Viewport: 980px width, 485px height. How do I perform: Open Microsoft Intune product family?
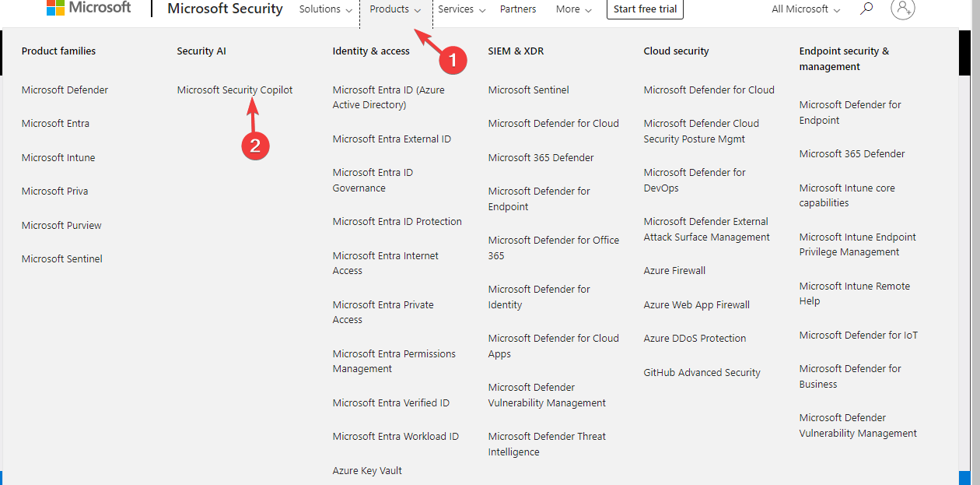click(x=58, y=158)
